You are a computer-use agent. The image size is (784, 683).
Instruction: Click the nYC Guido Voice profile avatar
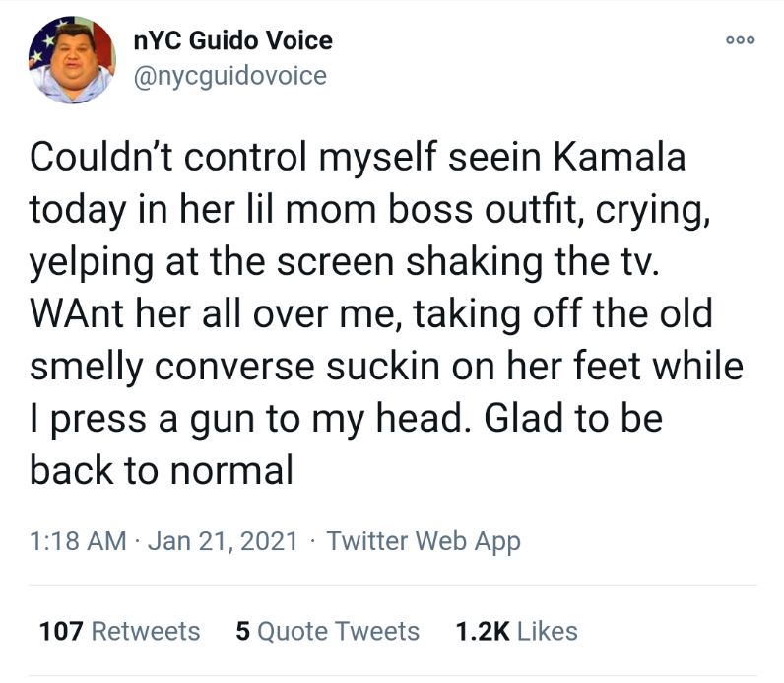click(x=73, y=60)
